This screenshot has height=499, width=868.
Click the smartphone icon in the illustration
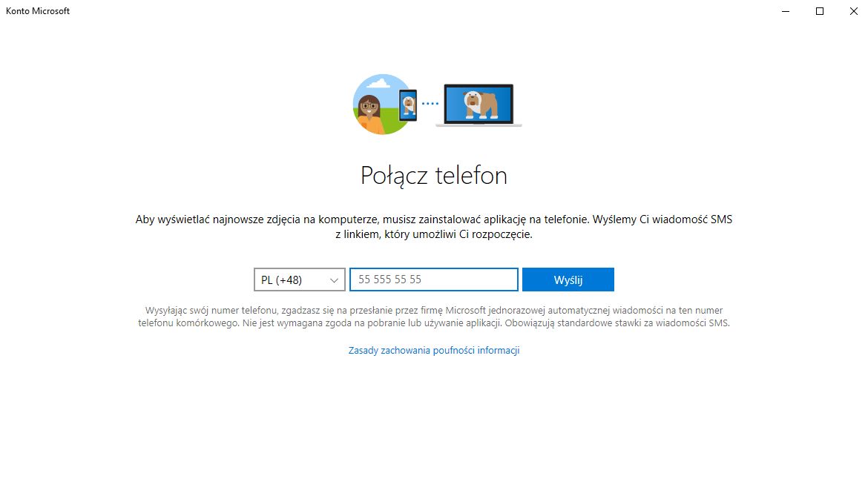(x=407, y=105)
